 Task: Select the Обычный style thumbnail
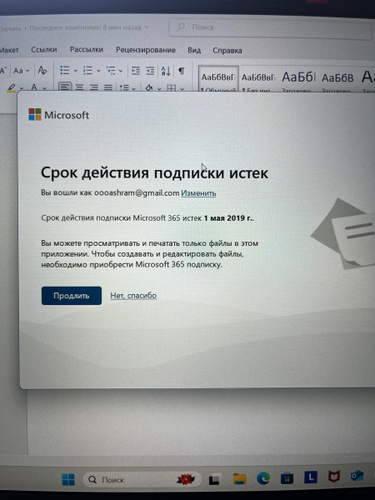218,79
